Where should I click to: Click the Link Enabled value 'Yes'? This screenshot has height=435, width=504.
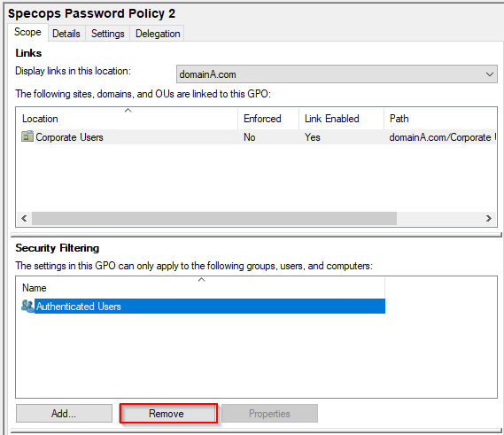(313, 137)
